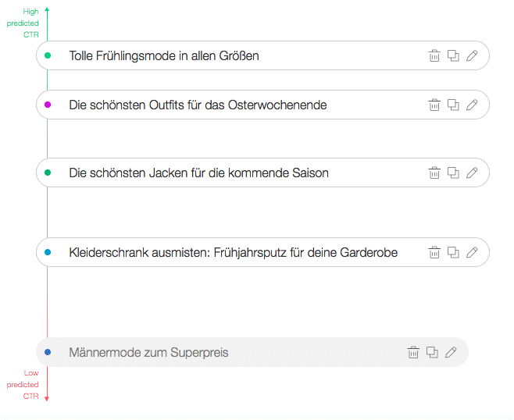This screenshot has width=514, height=420.
Task: Delete 'Männermode zum Superpreis' headline
Action: (x=413, y=352)
